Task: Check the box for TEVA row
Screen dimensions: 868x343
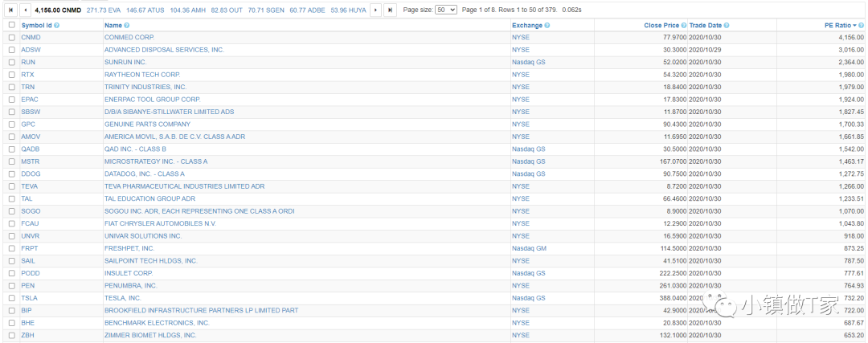Action: tap(11, 186)
